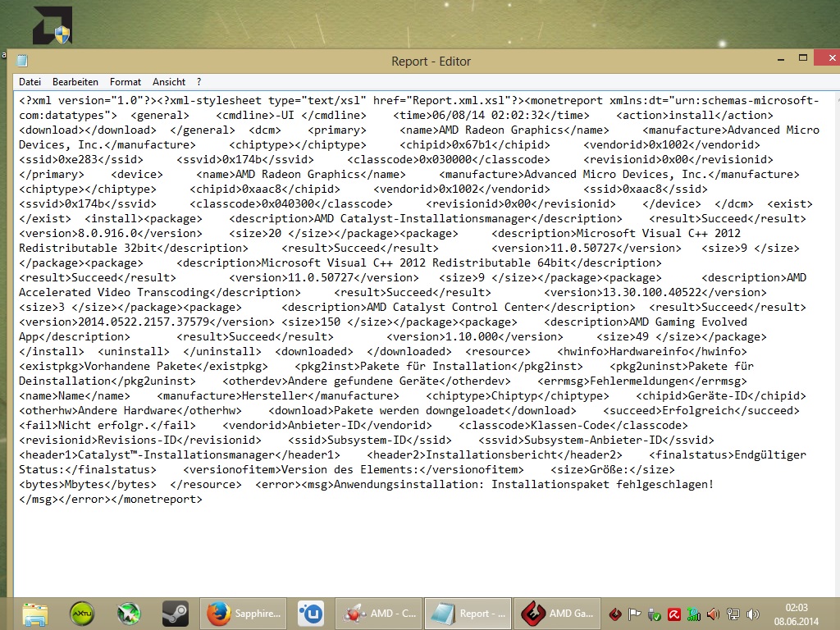The height and width of the screenshot is (630, 840).
Task: Open the Bearbeiten menu
Action: [75, 82]
